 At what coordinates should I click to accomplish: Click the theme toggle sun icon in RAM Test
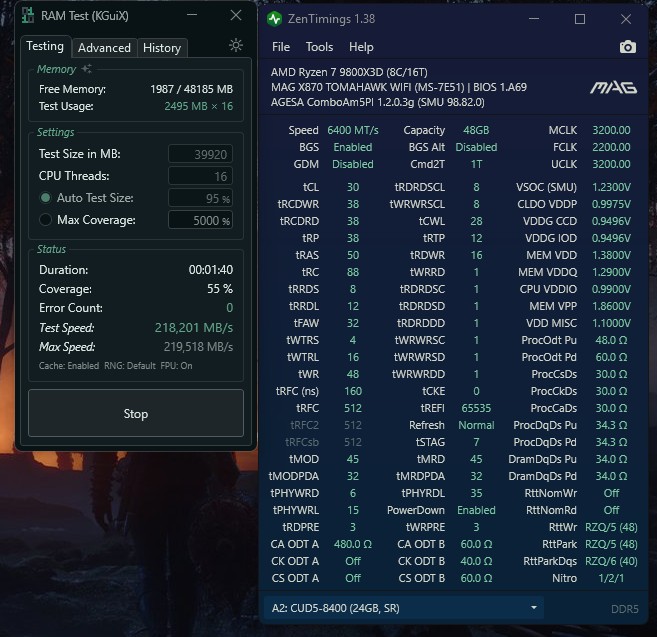coord(236,45)
